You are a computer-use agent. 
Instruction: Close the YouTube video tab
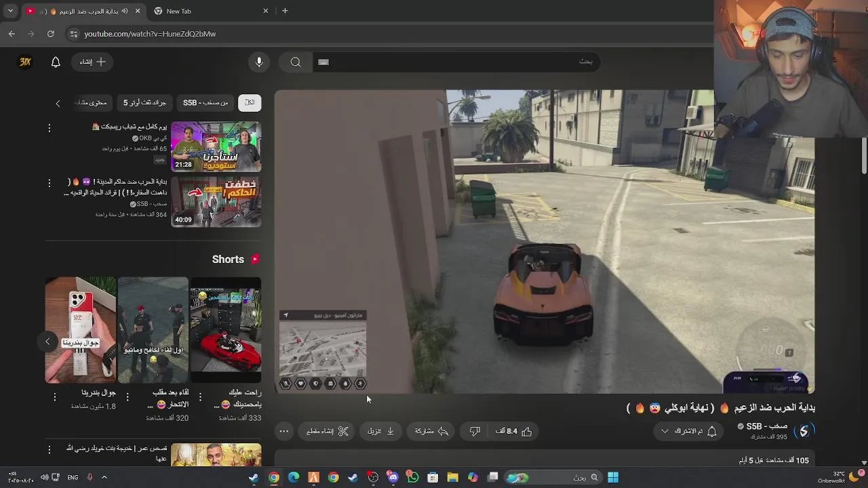tap(137, 11)
